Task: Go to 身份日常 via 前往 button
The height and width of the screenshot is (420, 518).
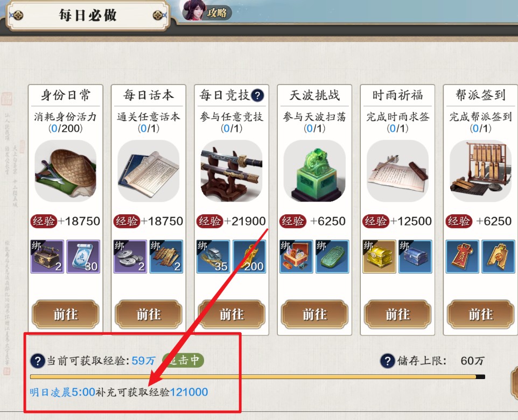Action: click(x=65, y=314)
